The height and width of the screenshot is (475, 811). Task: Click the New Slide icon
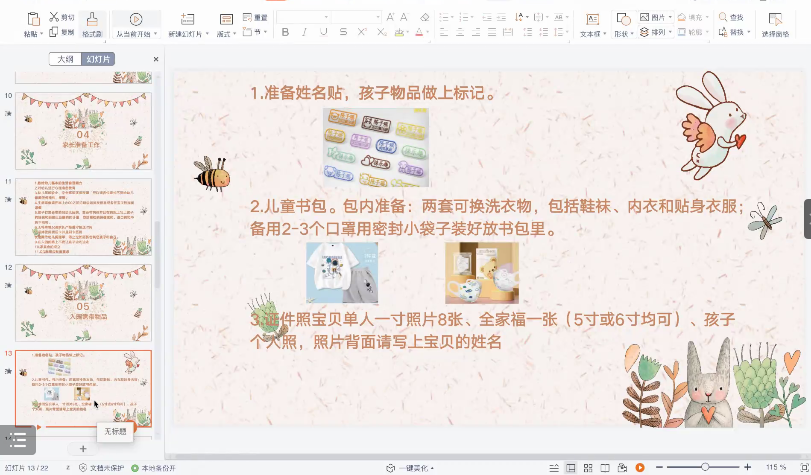coord(187,20)
